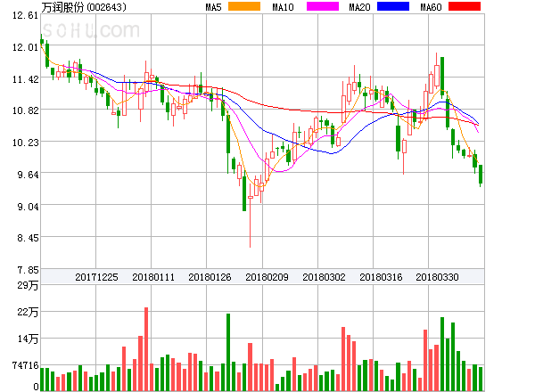The height and width of the screenshot is (392, 535).
Task: Click the 11.42 price axis label
Action: pyautogui.click(x=25, y=79)
